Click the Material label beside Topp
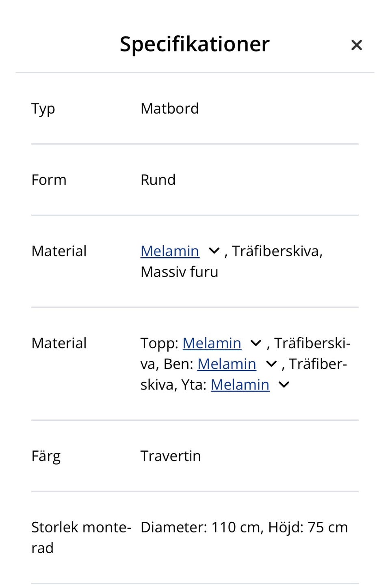Viewport: 390px width, 588px height. (59, 343)
